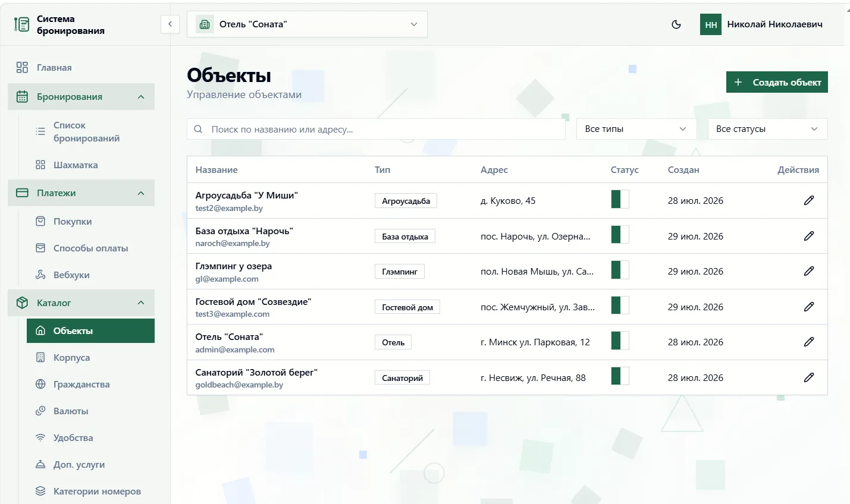Edit Санаторий "Золотой берег" with the pencil icon
Image resolution: width=850 pixels, height=504 pixels.
[x=809, y=377]
